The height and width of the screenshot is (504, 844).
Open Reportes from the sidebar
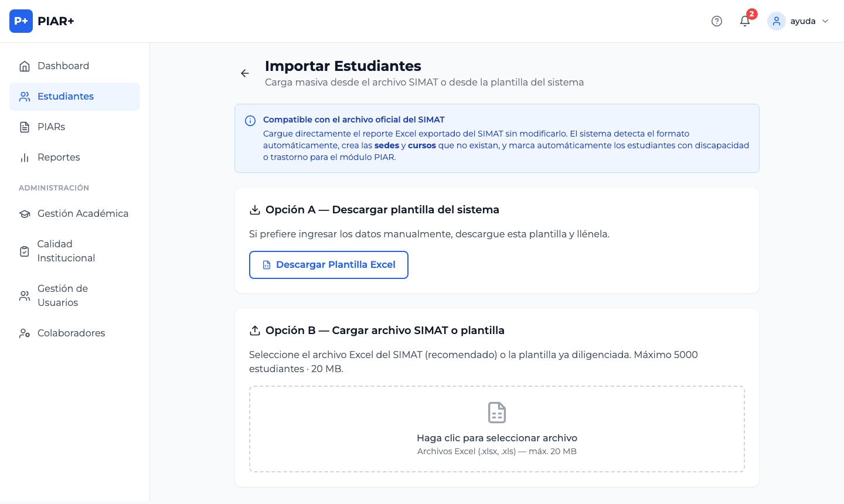59,157
